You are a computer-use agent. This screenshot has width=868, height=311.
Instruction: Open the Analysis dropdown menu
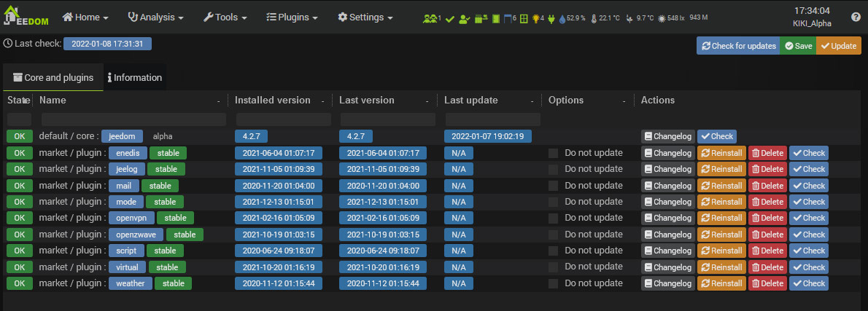coord(155,17)
